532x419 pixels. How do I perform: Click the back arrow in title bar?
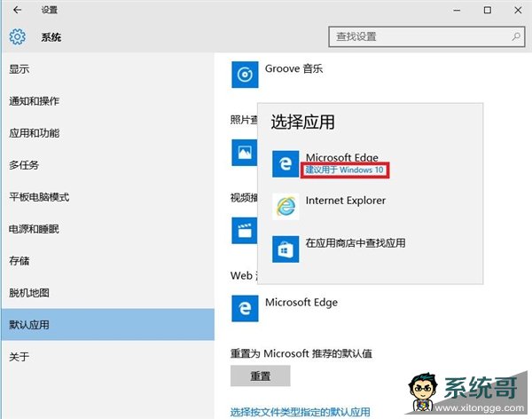tap(17, 10)
